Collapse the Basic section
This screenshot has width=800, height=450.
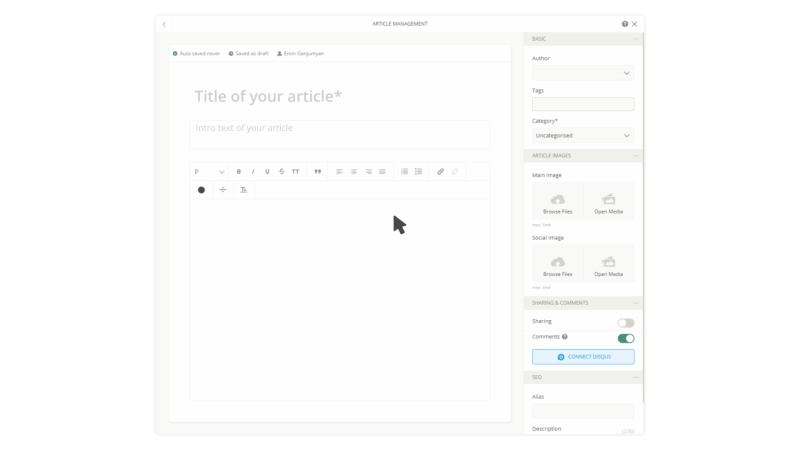coord(636,39)
